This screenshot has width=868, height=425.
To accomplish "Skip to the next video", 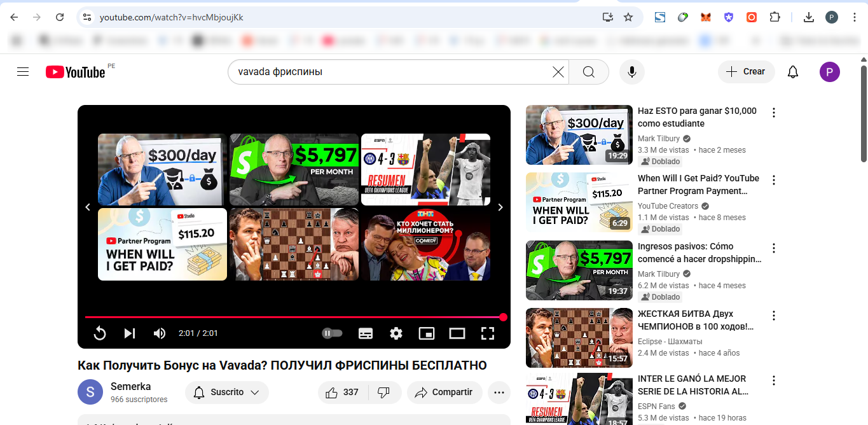I will pyautogui.click(x=130, y=333).
